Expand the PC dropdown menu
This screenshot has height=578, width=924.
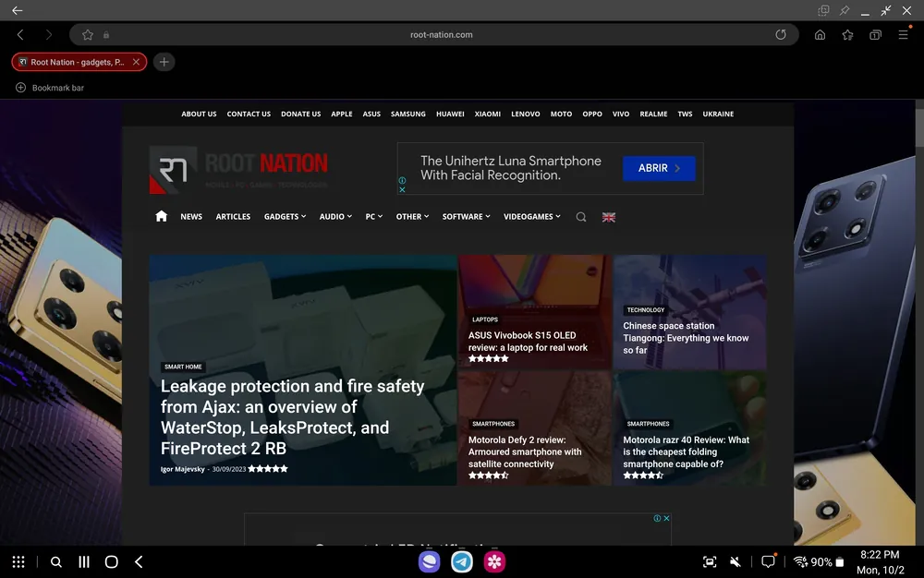click(373, 217)
